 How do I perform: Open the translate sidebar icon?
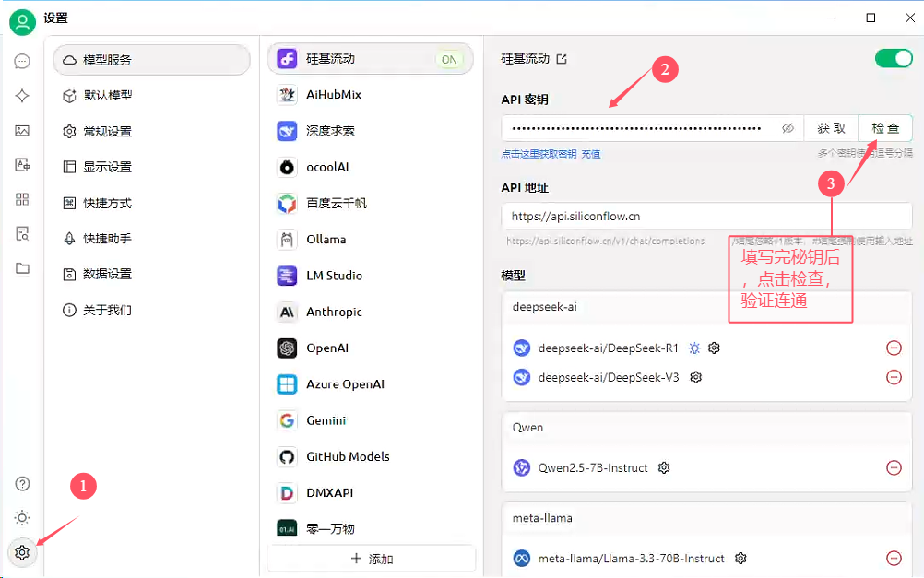[x=22, y=164]
